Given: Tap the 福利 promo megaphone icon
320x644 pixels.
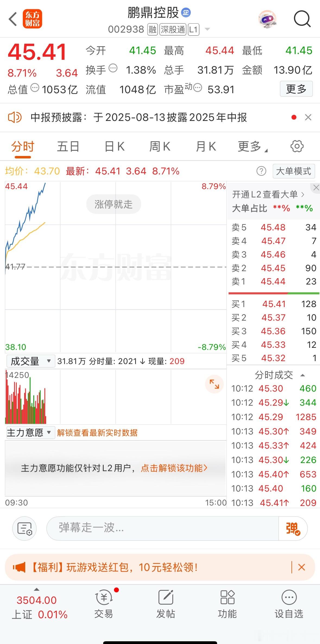Looking at the screenshot, I should 19,567.
